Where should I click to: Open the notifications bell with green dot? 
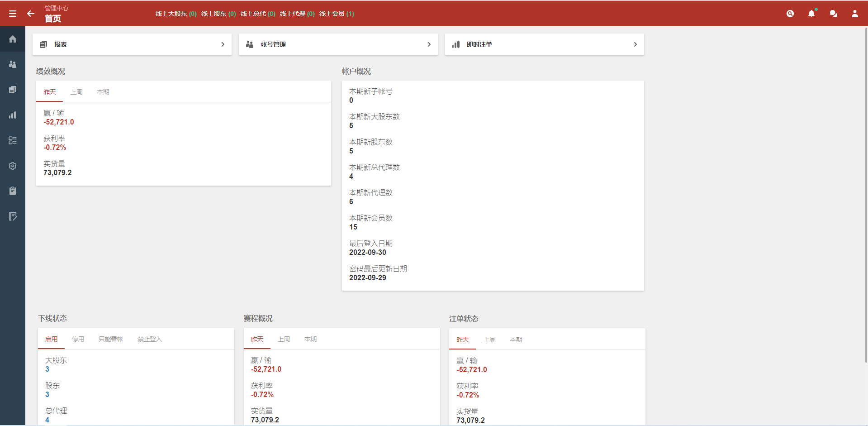(811, 14)
